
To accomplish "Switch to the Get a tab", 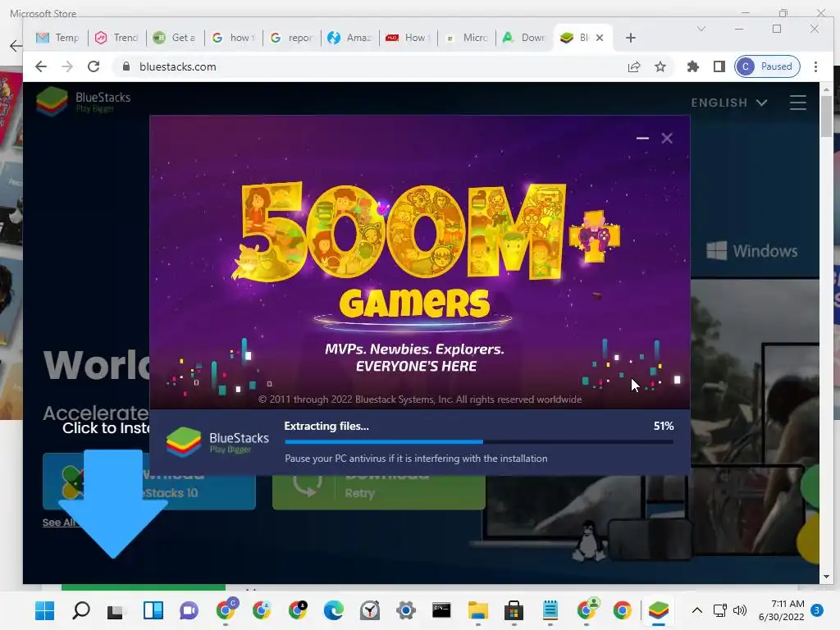I will (175, 38).
